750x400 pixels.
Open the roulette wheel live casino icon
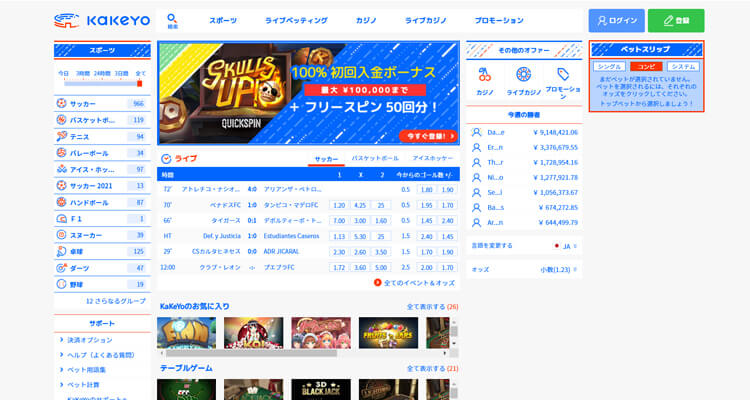pos(524,74)
